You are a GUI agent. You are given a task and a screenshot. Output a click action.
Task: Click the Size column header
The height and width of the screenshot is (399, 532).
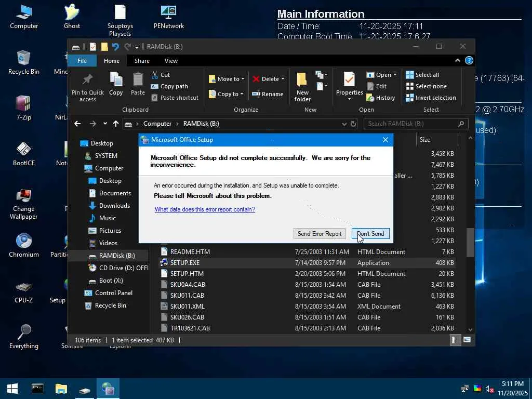[x=436, y=139]
